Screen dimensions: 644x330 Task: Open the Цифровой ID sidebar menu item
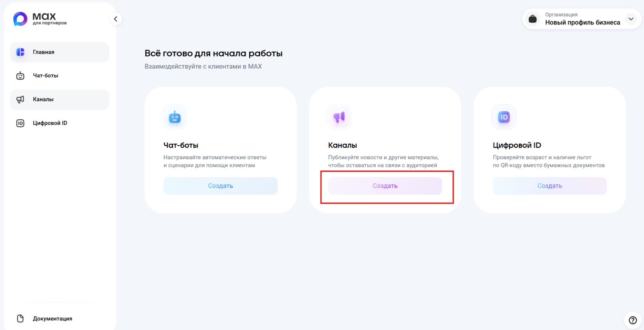50,123
